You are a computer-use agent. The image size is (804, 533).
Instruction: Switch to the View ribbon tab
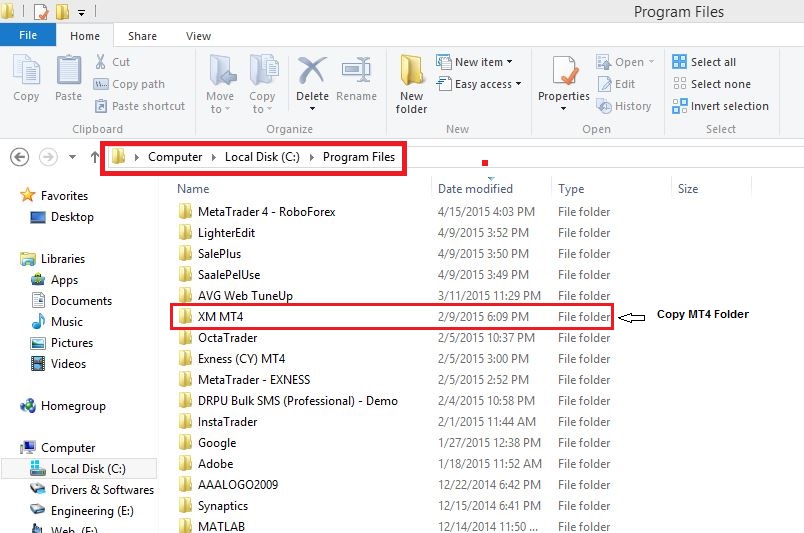coord(198,36)
